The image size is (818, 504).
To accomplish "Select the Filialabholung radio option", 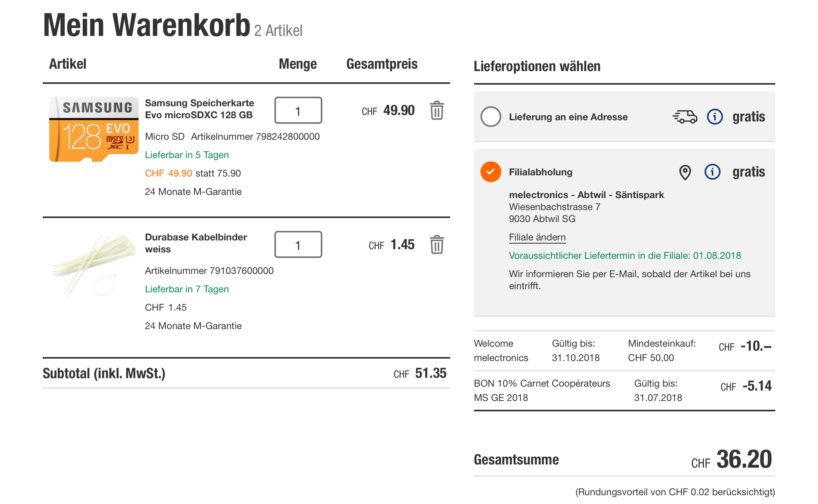I will [491, 172].
